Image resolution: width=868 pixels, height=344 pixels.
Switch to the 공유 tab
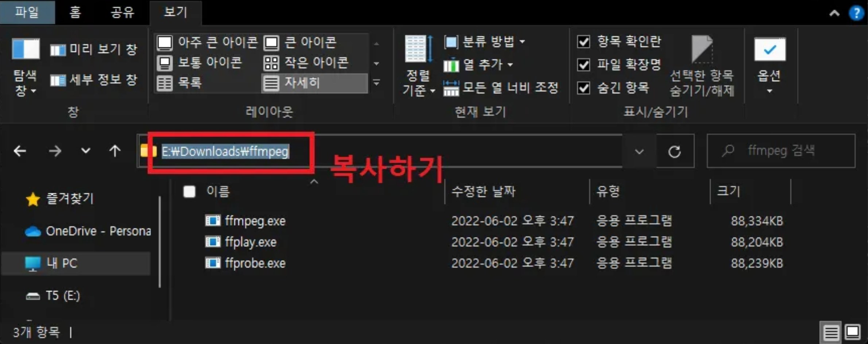[x=123, y=12]
